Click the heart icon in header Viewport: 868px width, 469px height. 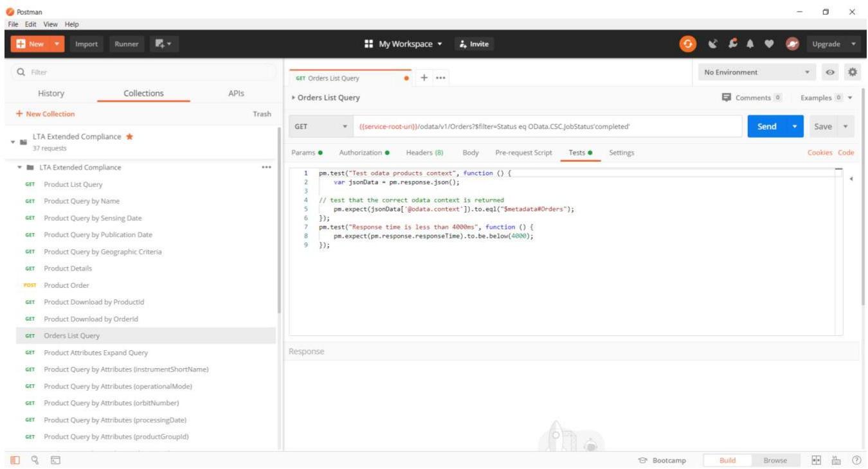pos(769,44)
